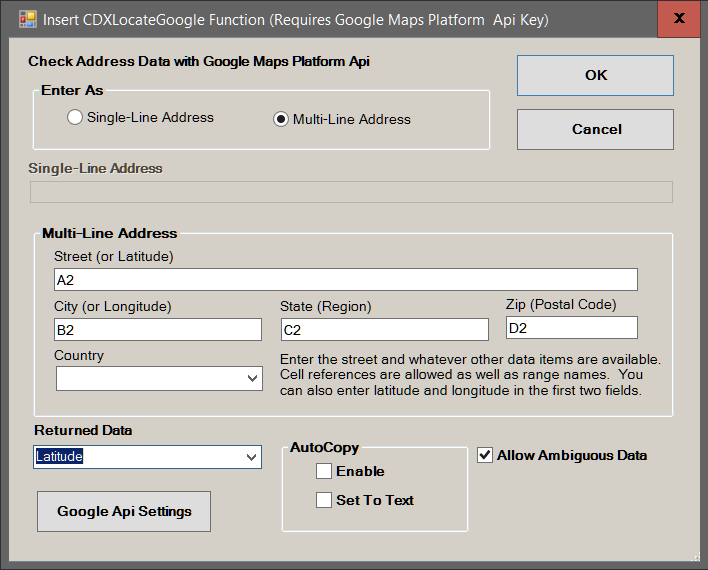Click the 'Country' label
This screenshot has width=708, height=570.
click(79, 355)
